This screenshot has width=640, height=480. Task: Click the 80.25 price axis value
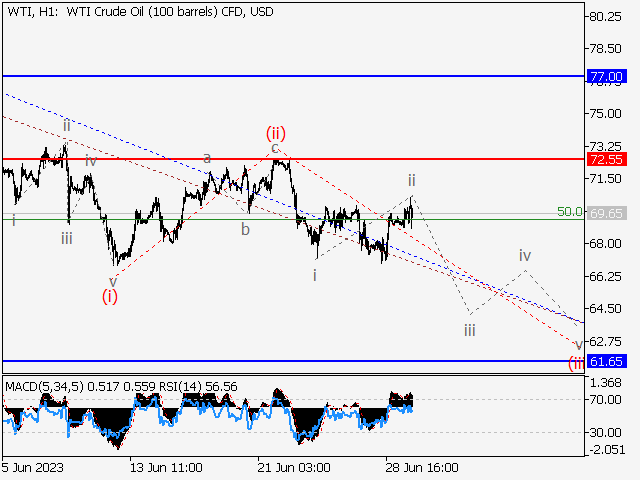pyautogui.click(x=606, y=17)
